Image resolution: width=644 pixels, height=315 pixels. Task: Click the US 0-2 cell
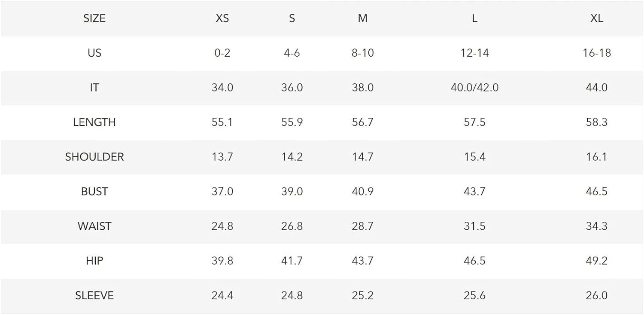pos(222,53)
